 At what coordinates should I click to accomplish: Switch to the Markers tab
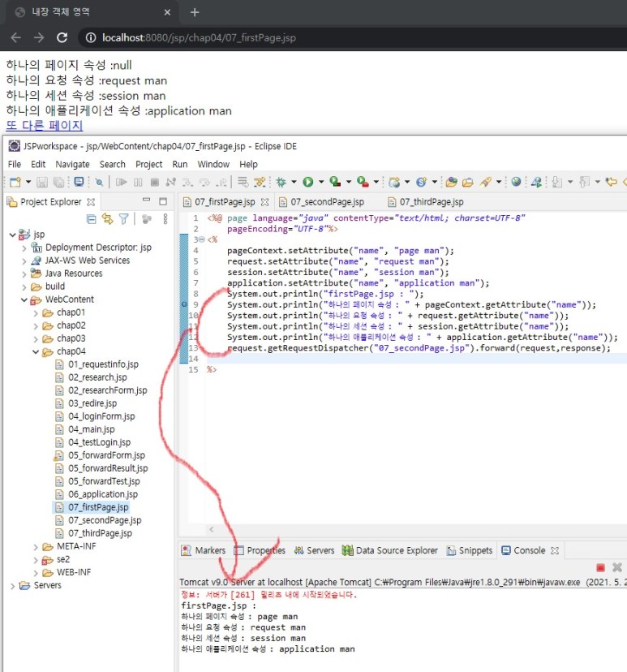pos(204,550)
